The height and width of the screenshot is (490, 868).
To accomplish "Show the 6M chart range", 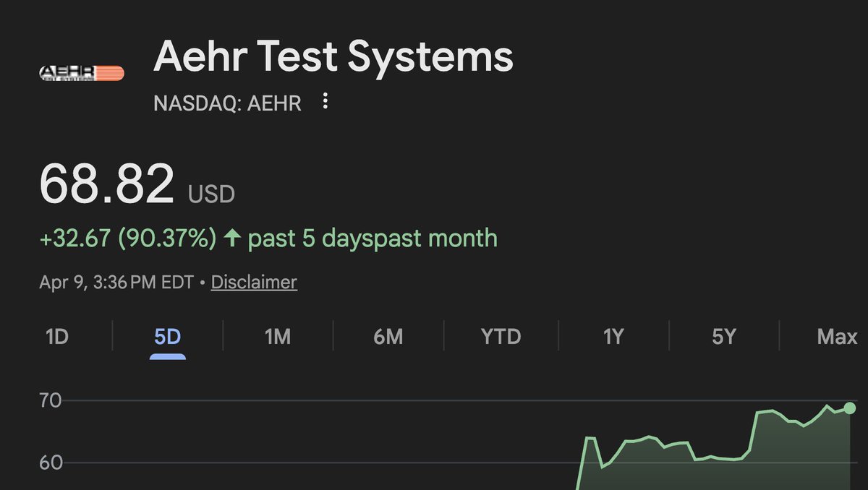I will [388, 337].
